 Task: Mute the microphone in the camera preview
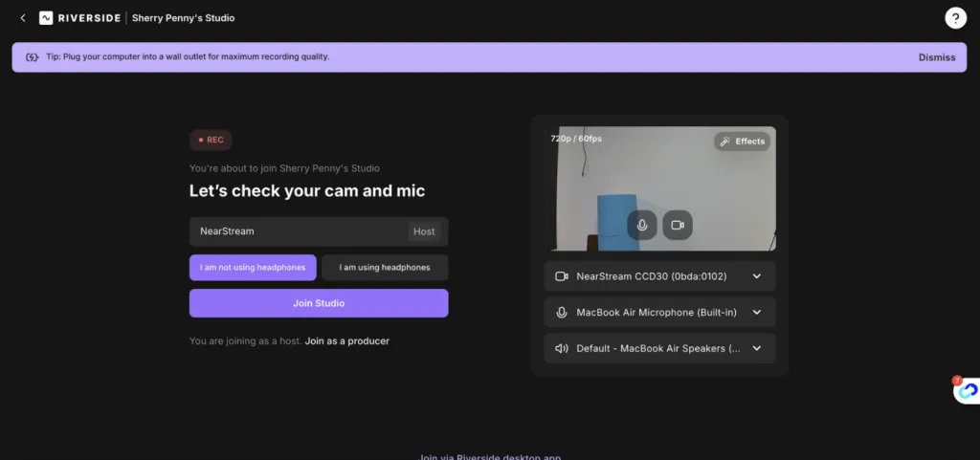pos(642,225)
